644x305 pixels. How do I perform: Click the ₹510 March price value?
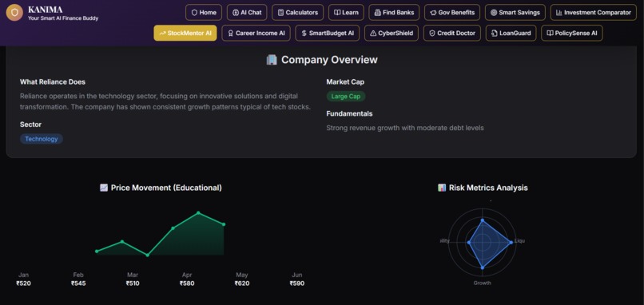133,283
